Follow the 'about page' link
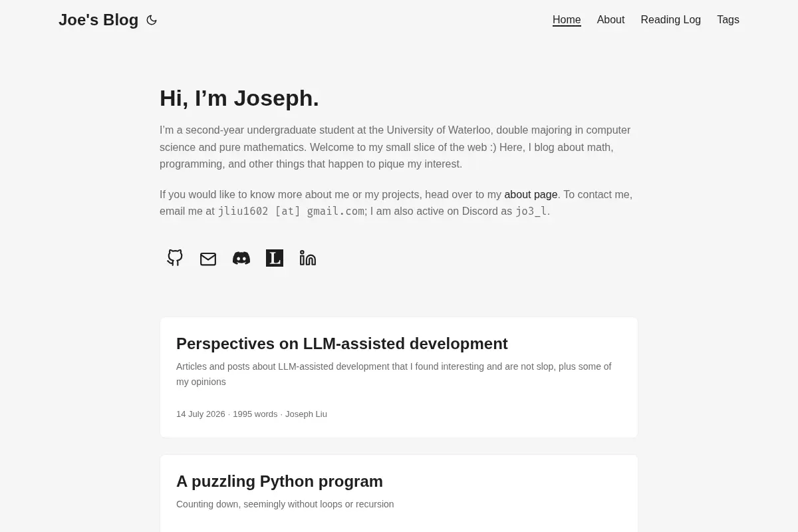 [531, 195]
